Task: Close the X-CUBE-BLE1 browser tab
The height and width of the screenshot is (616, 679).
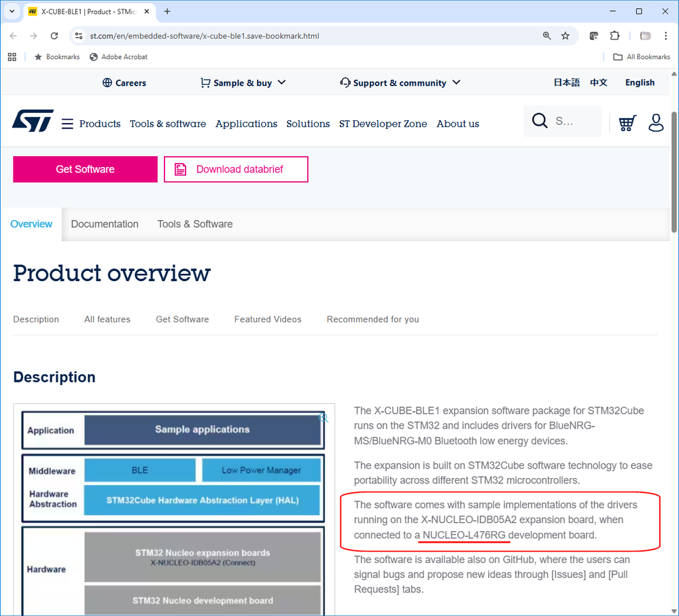Action: (x=147, y=12)
